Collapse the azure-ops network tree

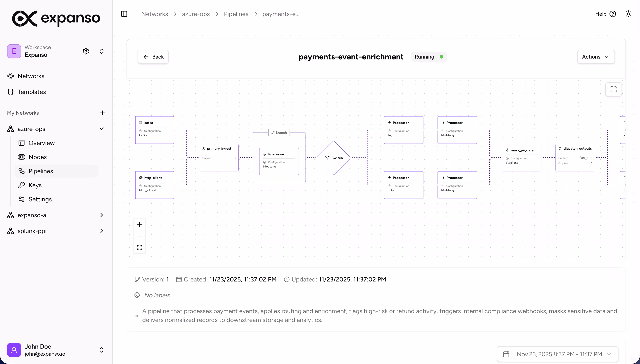101,129
